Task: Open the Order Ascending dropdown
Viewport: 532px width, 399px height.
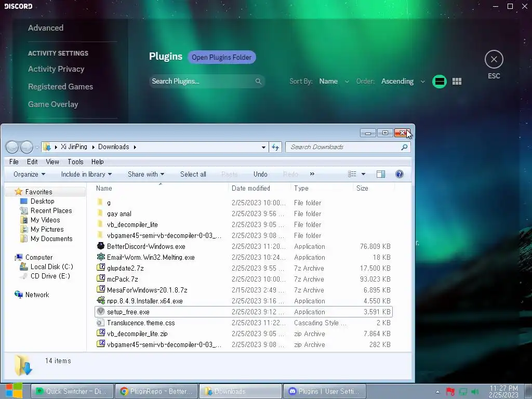Action: click(403, 82)
